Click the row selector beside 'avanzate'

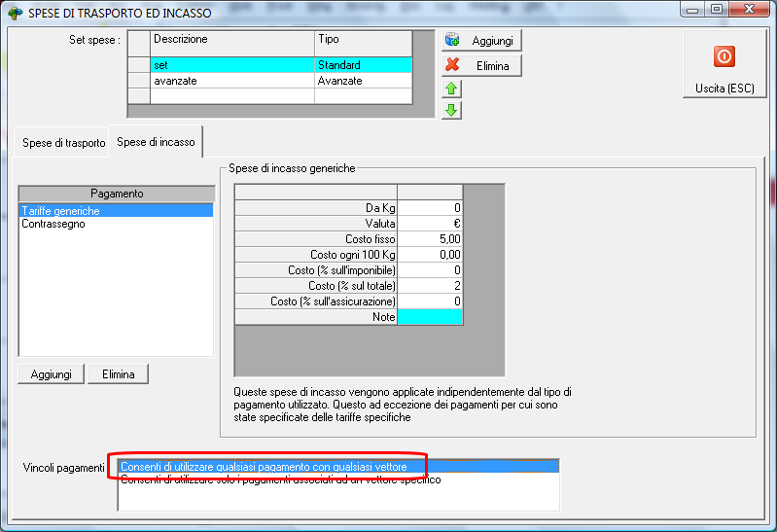tap(139, 81)
